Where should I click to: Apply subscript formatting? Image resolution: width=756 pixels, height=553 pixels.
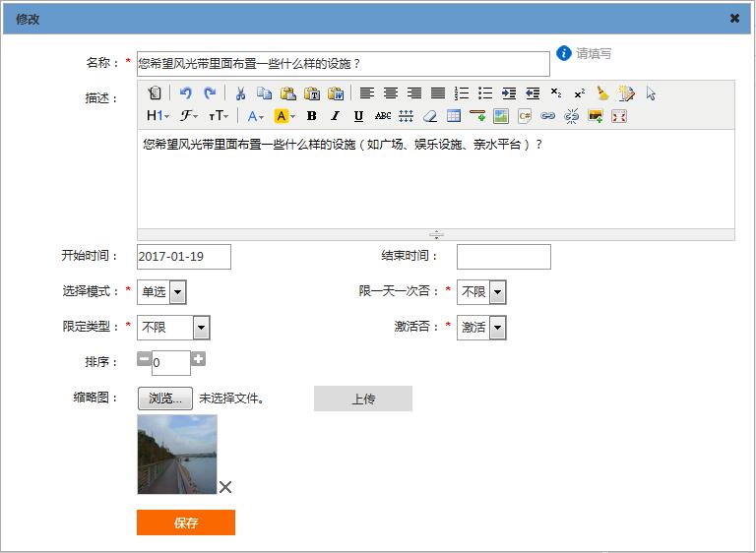point(556,93)
